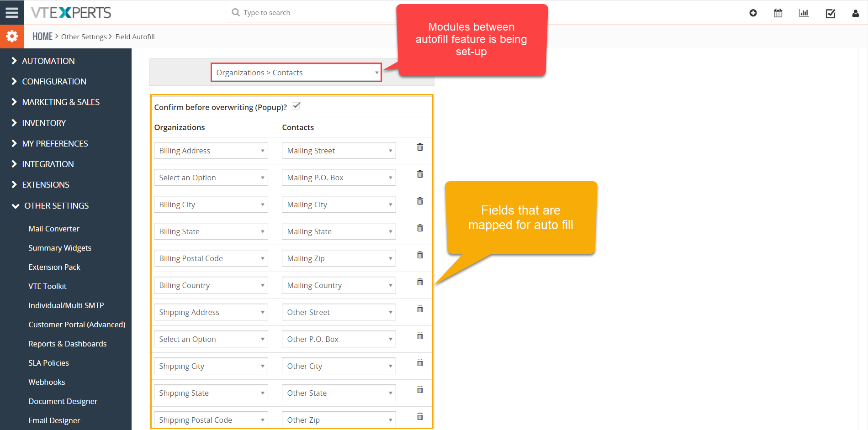Click the orange settings gear icon
The image size is (868, 430).
pyautogui.click(x=12, y=36)
